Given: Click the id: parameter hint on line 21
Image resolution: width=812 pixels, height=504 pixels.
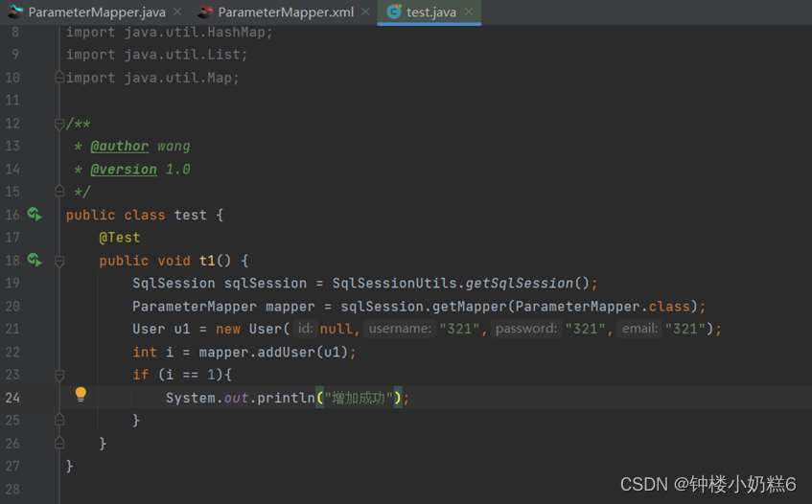Looking at the screenshot, I should point(305,329).
